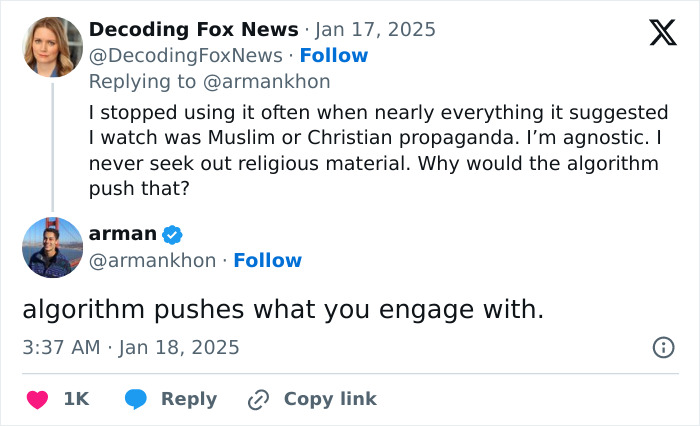Click the arman display name
Image resolution: width=700 pixels, height=426 pixels.
pos(122,234)
